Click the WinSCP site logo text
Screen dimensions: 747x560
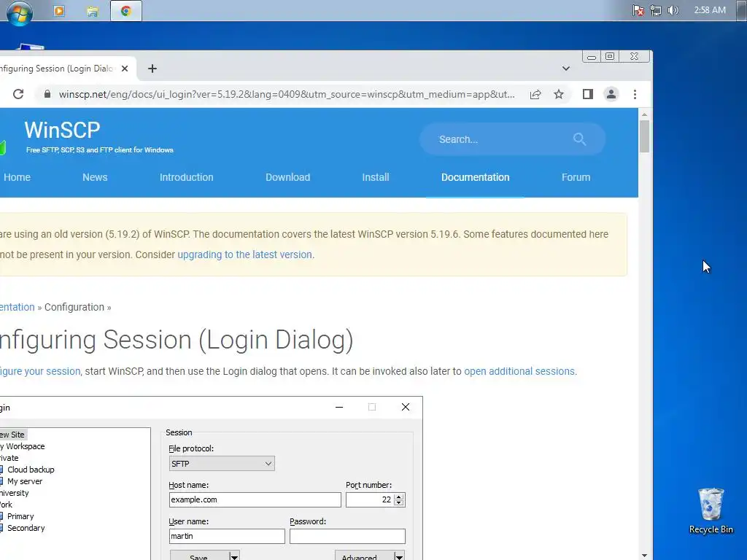pyautogui.click(x=63, y=130)
